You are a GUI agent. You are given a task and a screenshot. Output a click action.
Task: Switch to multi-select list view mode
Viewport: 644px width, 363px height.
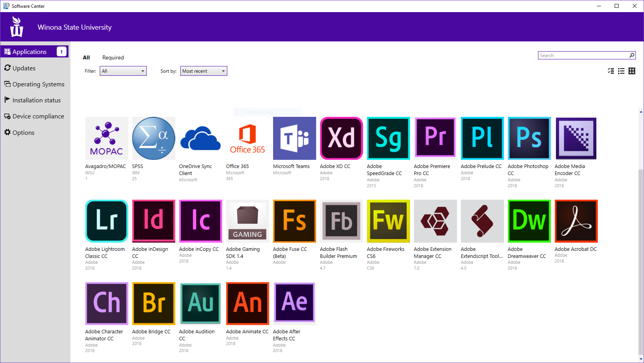611,71
